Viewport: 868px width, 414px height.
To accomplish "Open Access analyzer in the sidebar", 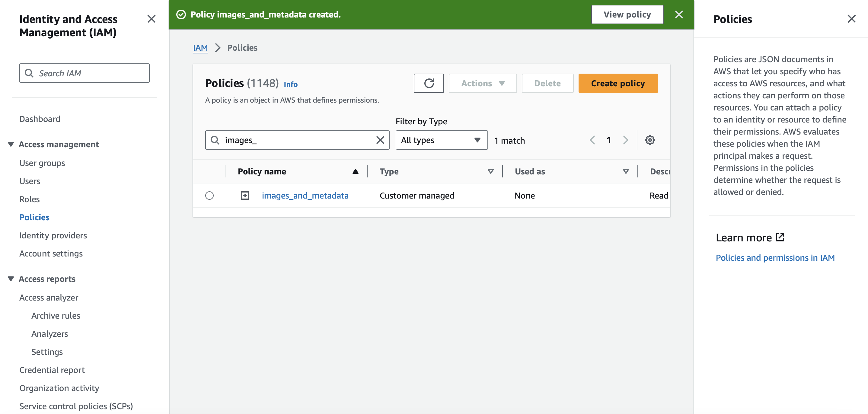I will (x=49, y=298).
